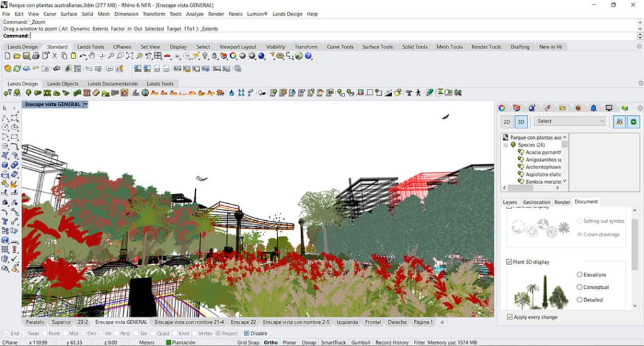The width and height of the screenshot is (644, 346).
Task: Uncheck Apply every change checkbox
Action: pyautogui.click(x=510, y=316)
